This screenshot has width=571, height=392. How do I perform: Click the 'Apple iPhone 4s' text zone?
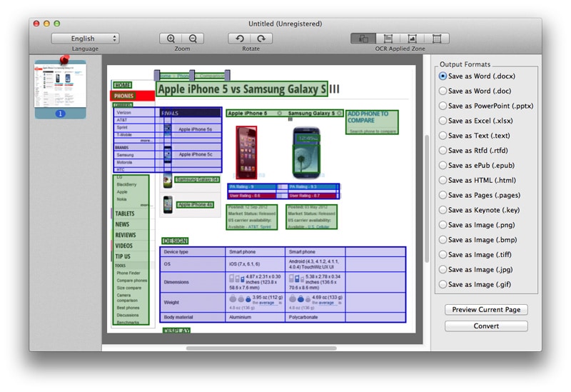pyautogui.click(x=195, y=205)
